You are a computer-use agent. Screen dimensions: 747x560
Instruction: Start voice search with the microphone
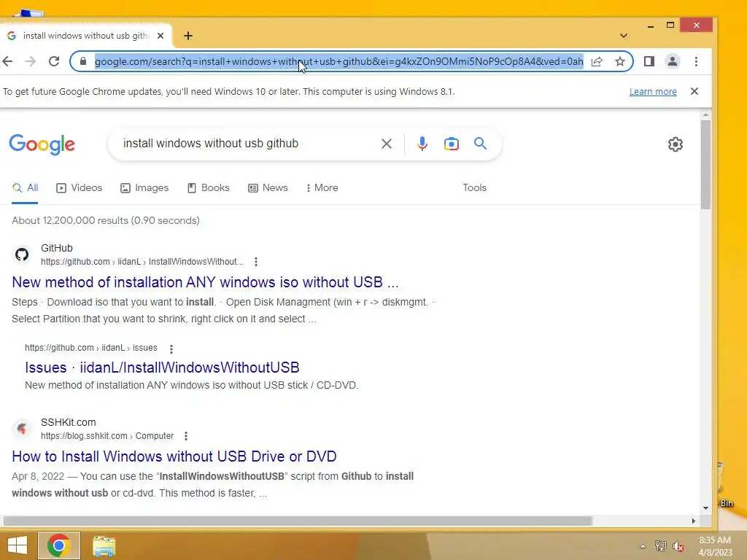click(422, 144)
